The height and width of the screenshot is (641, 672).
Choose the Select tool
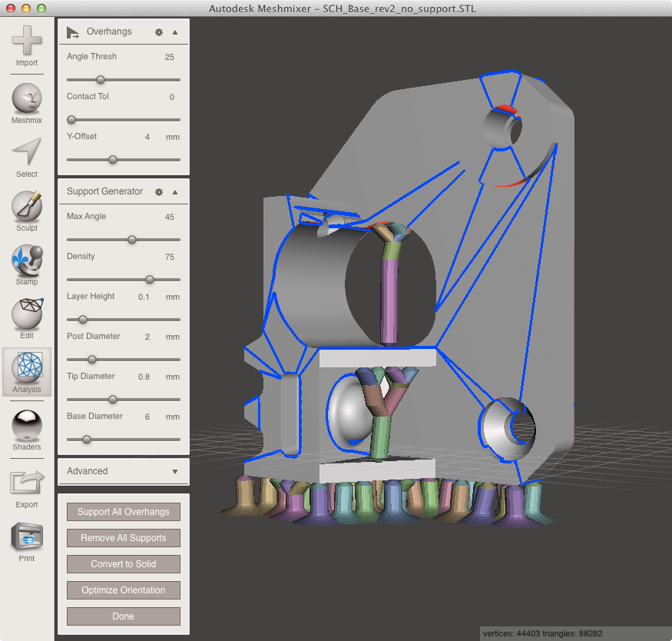(x=27, y=158)
